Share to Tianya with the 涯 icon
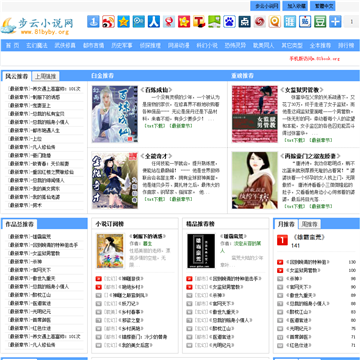The image size is (360, 360). tap(290, 22)
